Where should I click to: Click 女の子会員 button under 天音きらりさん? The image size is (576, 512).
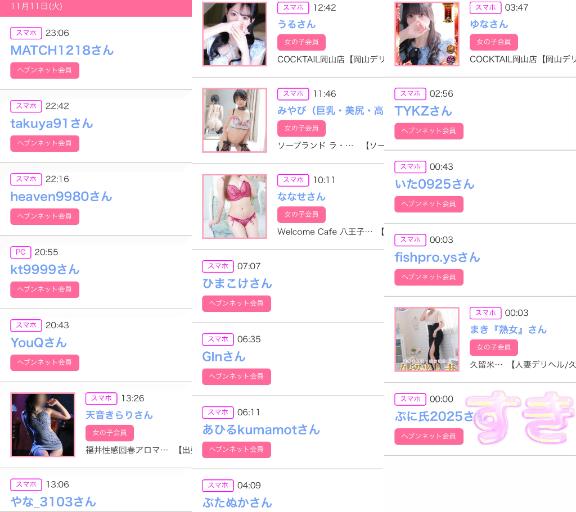click(x=109, y=433)
